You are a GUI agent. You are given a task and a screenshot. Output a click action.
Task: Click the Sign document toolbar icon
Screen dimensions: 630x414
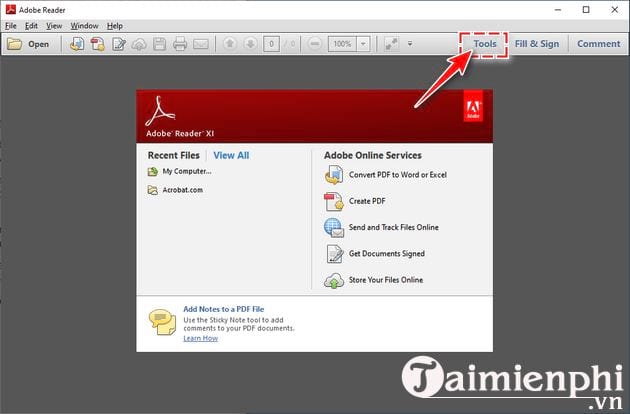click(x=119, y=44)
